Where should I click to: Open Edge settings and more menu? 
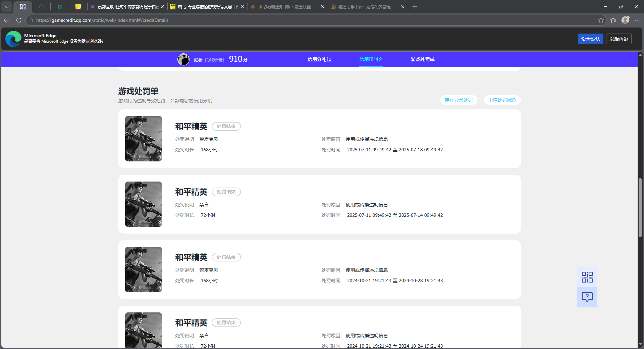click(637, 20)
